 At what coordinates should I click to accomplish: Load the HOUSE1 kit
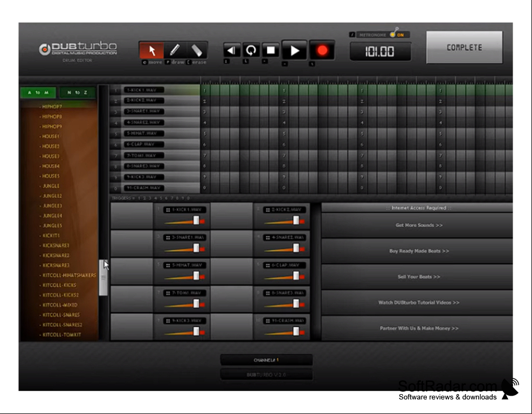pos(51,137)
